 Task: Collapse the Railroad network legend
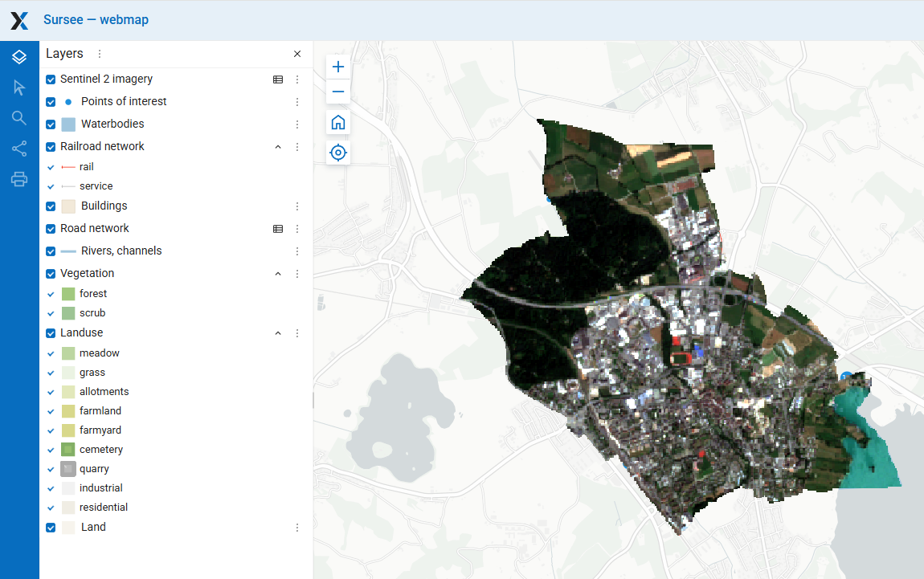278,147
